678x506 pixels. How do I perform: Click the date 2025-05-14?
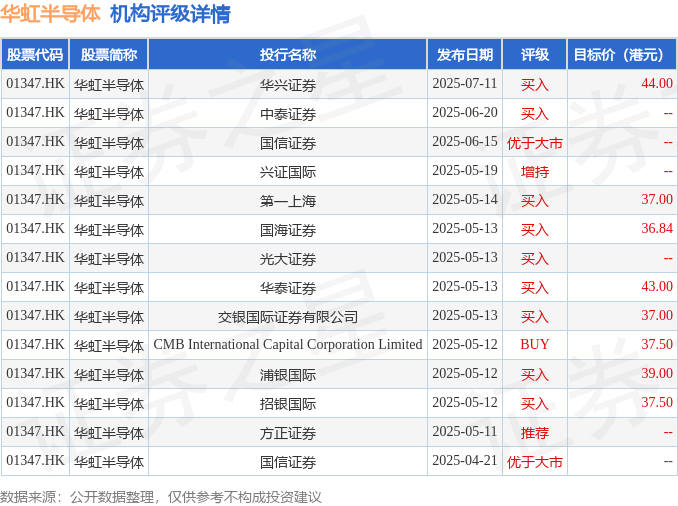465,199
